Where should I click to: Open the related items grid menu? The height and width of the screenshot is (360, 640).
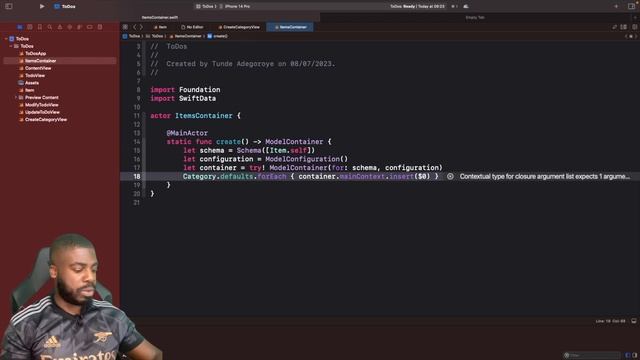(125, 27)
